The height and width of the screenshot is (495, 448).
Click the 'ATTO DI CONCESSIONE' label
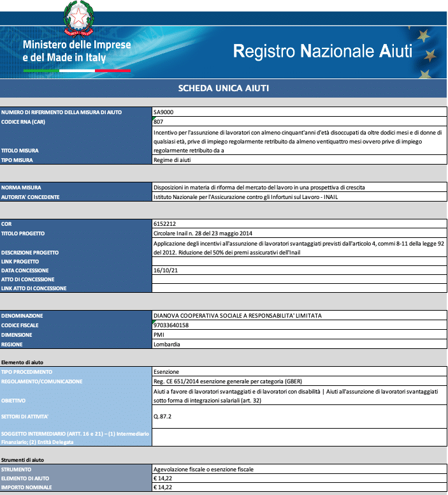pos(28,279)
